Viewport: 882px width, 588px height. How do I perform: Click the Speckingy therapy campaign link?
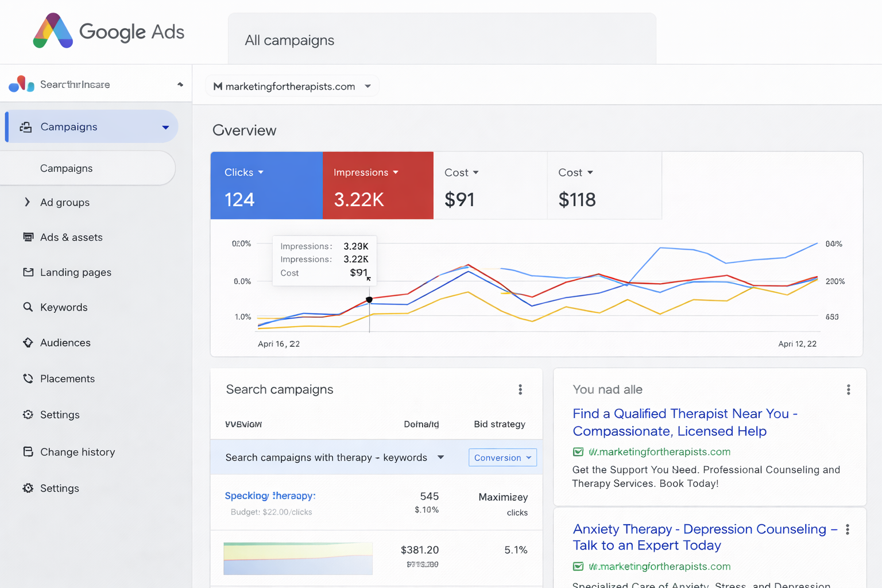click(x=270, y=495)
